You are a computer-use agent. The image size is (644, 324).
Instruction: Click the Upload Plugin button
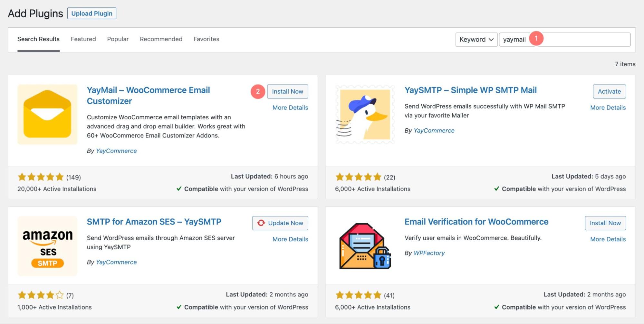click(x=92, y=14)
